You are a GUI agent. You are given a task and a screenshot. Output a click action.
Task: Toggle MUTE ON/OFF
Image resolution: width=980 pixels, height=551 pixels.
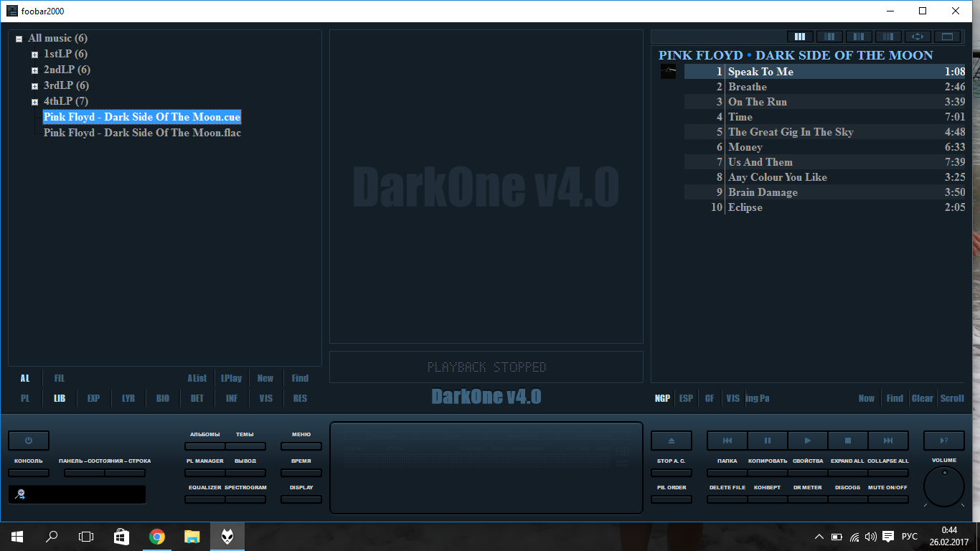888,499
